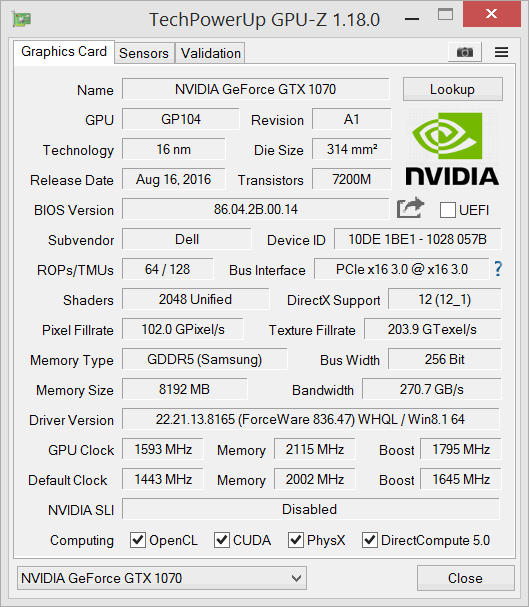Switch to the Validation tab
The height and width of the screenshot is (607, 529).
pos(211,53)
